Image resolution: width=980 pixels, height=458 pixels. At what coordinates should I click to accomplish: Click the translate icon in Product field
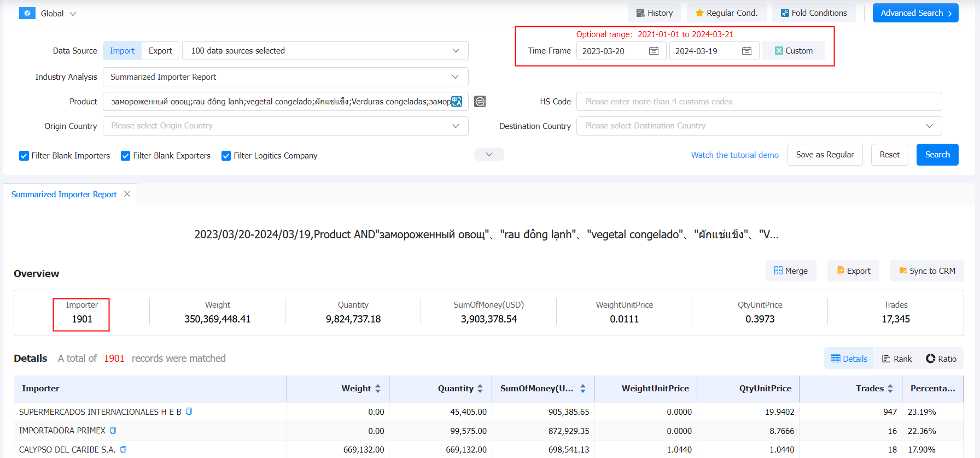pyautogui.click(x=457, y=102)
